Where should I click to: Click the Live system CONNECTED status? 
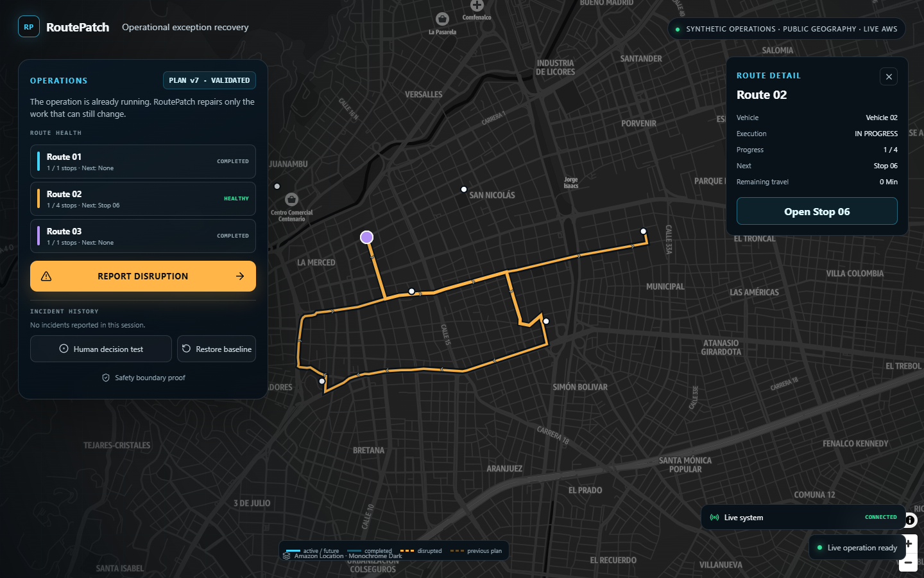(x=881, y=517)
